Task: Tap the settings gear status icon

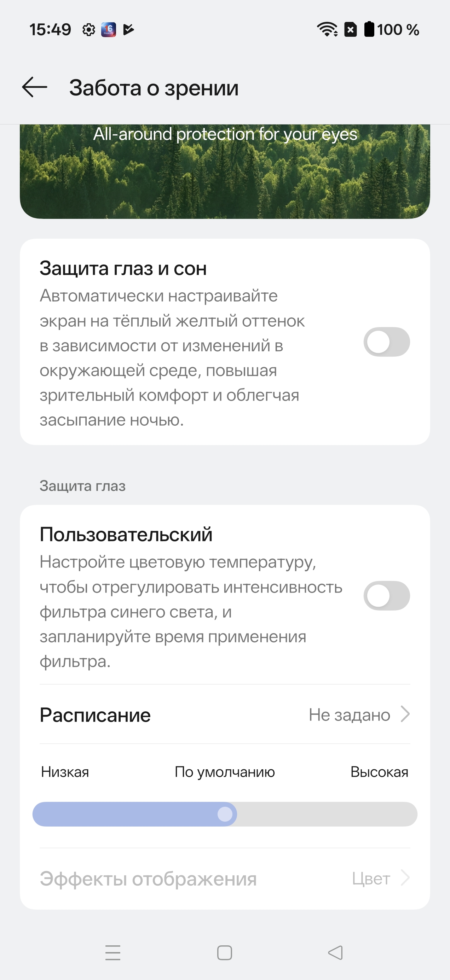Action: coord(89,30)
